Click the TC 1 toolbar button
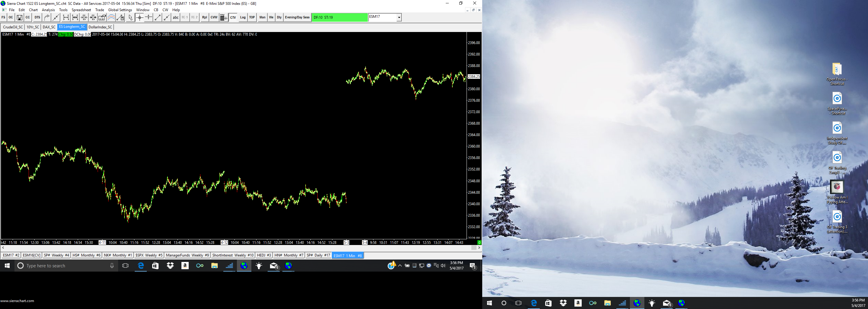Screen dimensions: 868x309 point(185,18)
